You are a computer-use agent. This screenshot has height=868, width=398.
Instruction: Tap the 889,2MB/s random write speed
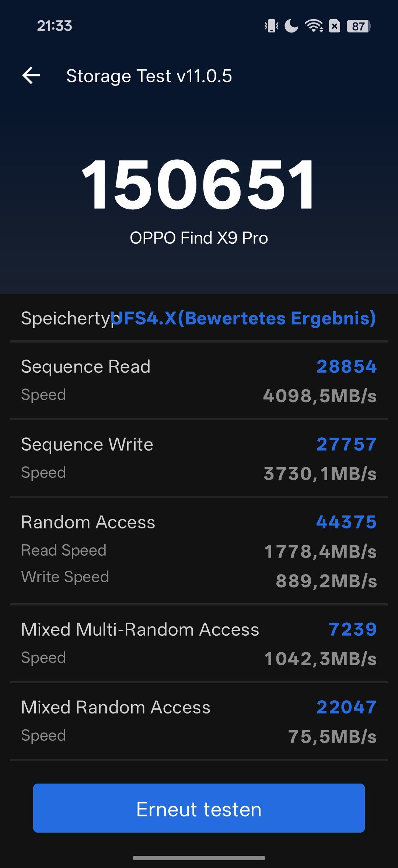tap(326, 581)
